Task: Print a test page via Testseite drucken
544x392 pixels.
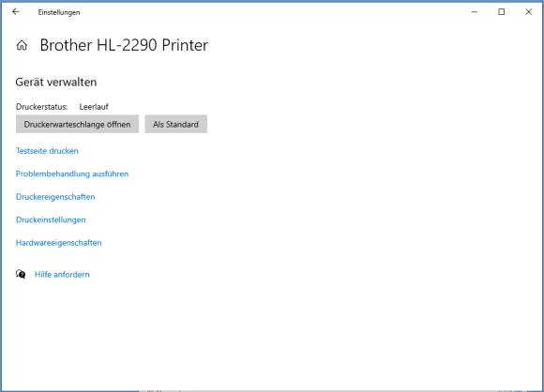Action: tap(47, 151)
